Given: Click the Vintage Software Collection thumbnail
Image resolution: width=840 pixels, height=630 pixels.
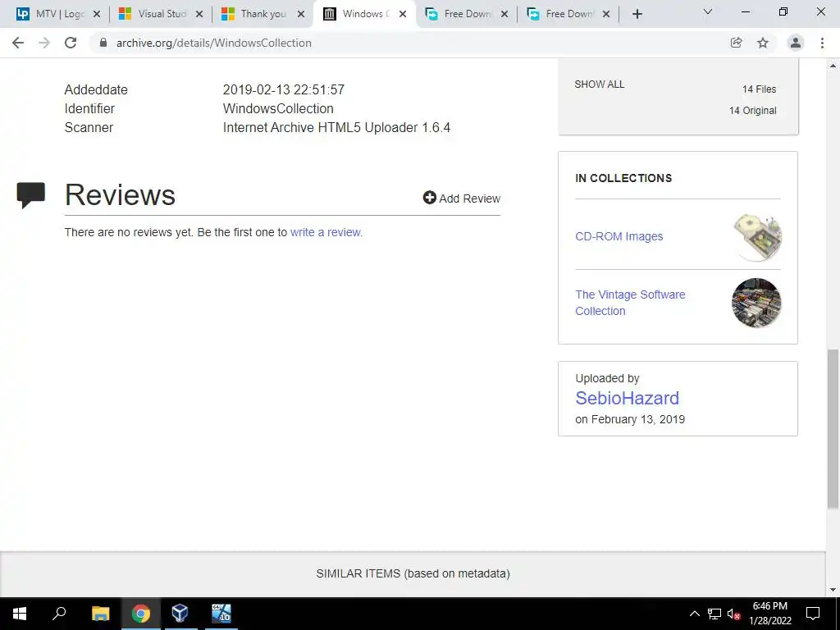Looking at the screenshot, I should (756, 303).
